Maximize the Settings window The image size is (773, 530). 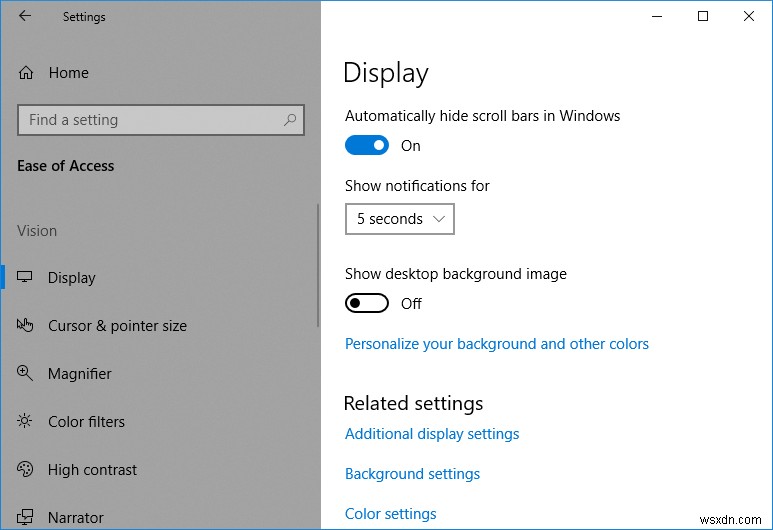pyautogui.click(x=703, y=16)
